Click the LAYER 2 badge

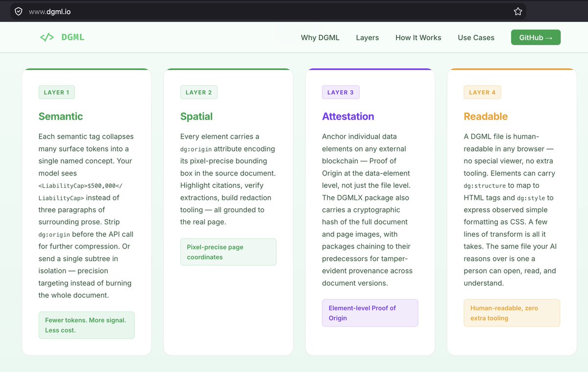[x=199, y=92]
